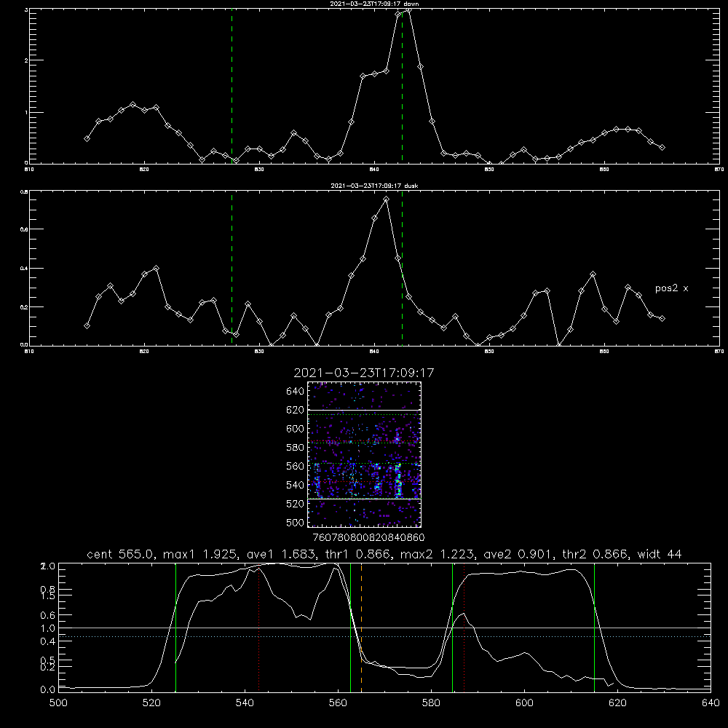
Task: Click the red dotted line near 543
Action: click(x=258, y=627)
